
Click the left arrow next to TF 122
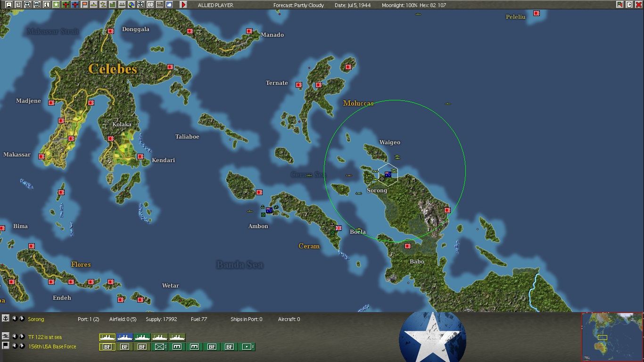click(15, 337)
